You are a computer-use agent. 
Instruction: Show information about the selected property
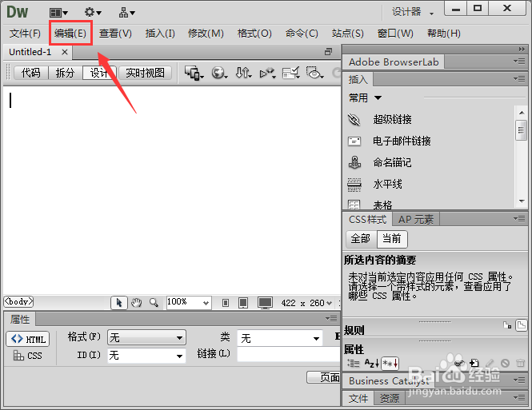[507, 325]
